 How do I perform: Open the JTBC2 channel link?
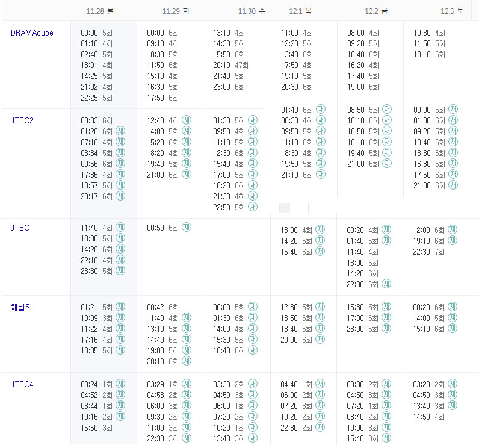[22, 120]
